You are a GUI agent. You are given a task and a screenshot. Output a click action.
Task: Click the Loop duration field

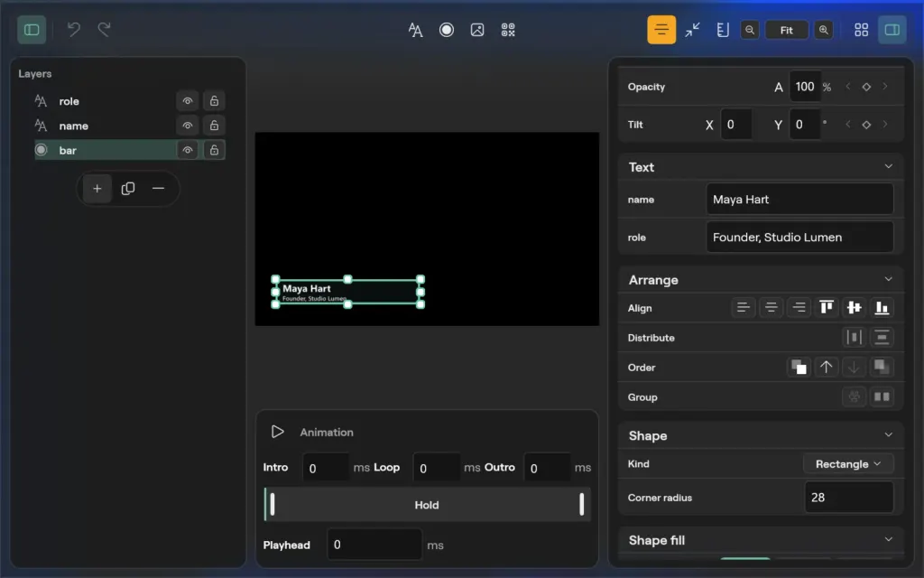[437, 468]
